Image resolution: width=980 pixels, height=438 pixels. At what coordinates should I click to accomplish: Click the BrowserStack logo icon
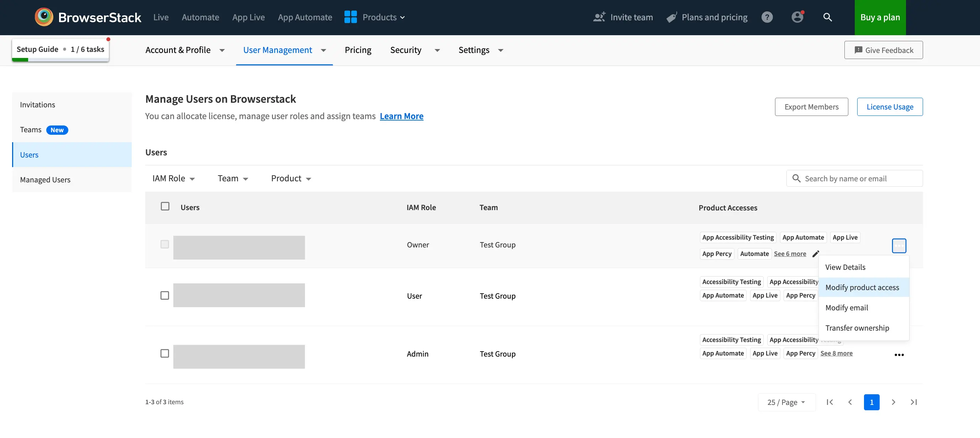click(44, 17)
